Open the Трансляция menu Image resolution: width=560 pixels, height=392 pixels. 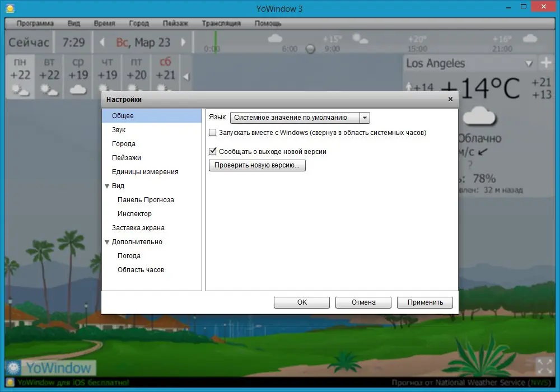(221, 23)
